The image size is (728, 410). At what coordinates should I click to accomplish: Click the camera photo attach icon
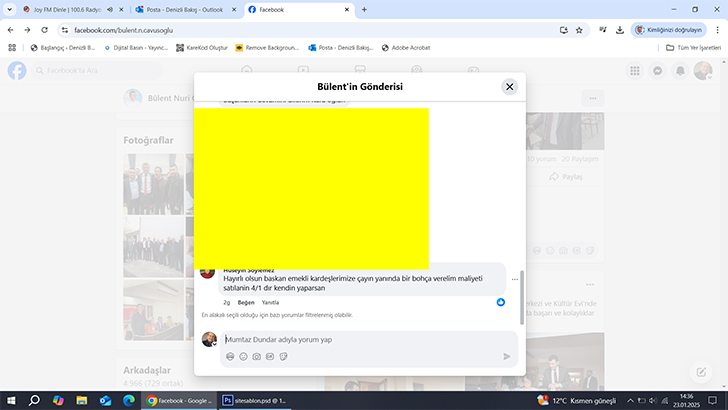pyautogui.click(x=256, y=356)
